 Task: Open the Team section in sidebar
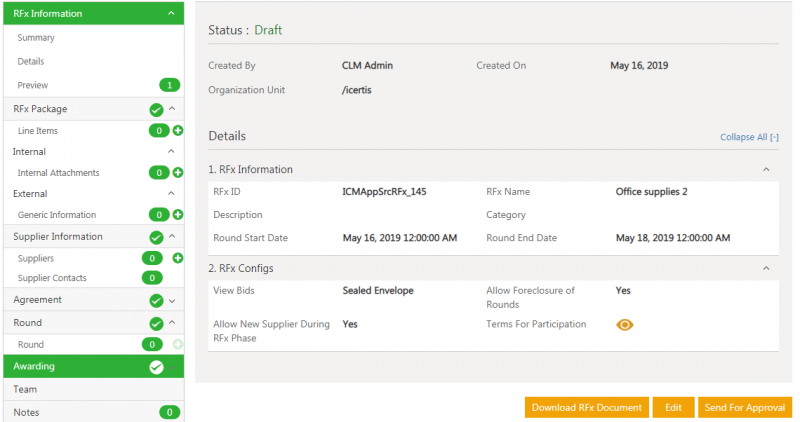25,389
